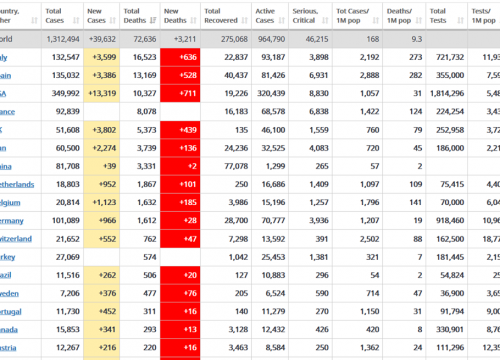Click the red +636 new deaths cell
Viewport: 500px width, 360px height.
180,57
